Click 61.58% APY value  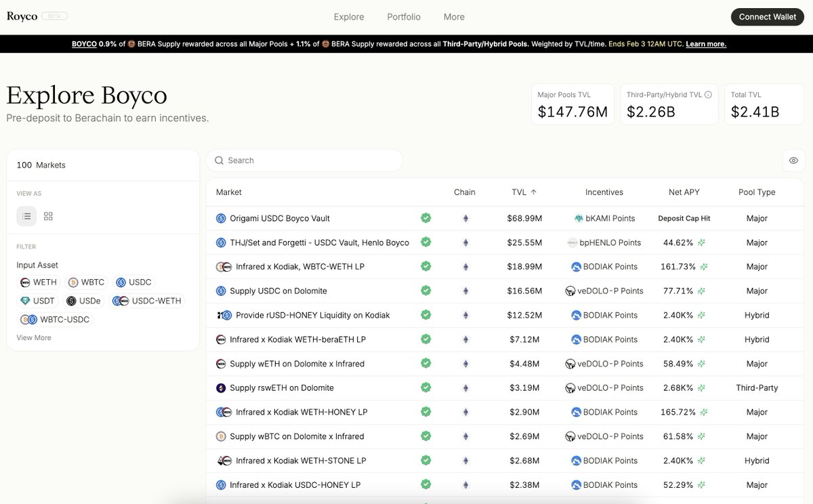point(678,436)
